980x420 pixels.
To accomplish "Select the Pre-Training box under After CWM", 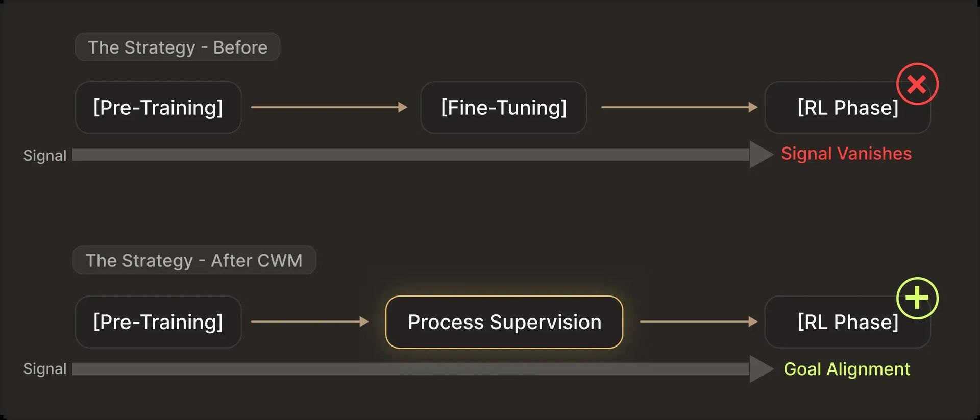I will coord(158,322).
